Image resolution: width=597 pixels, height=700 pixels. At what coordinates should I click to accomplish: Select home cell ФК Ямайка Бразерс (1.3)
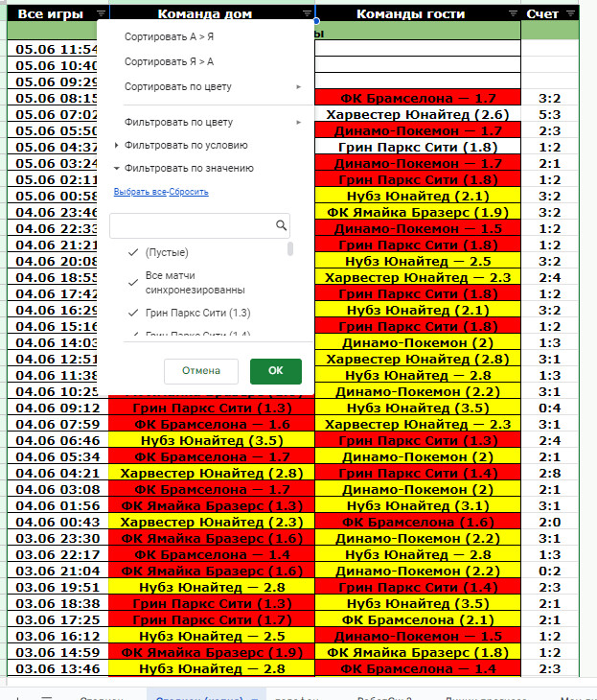click(212, 505)
